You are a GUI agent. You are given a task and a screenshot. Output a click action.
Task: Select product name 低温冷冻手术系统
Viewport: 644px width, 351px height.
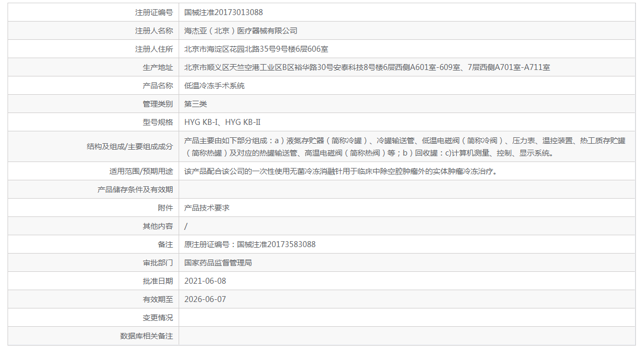(x=214, y=86)
